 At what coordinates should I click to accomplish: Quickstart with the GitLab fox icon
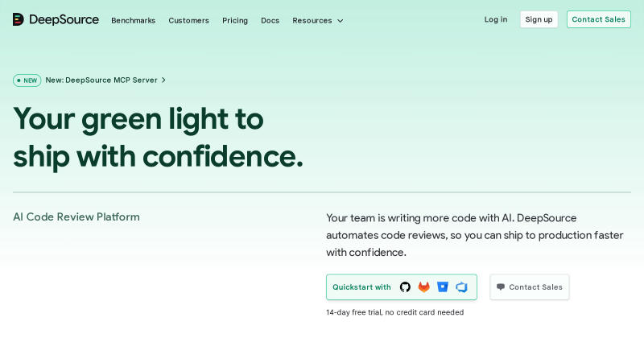pos(424,287)
